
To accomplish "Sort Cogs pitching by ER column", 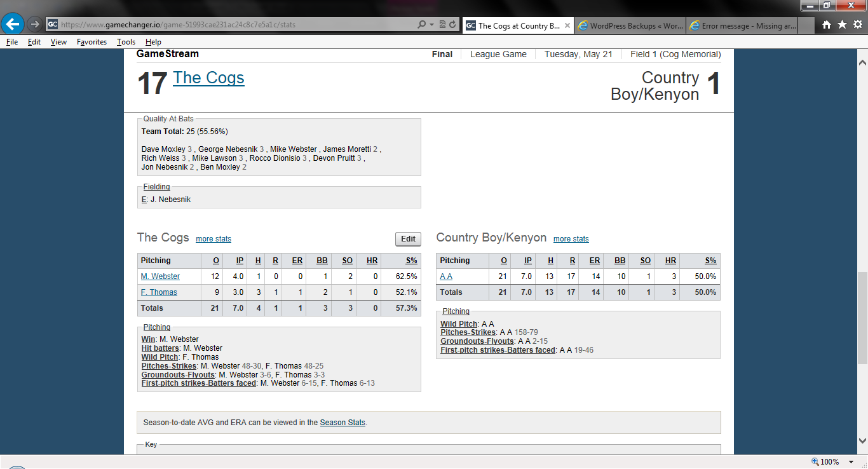I will coord(297,261).
